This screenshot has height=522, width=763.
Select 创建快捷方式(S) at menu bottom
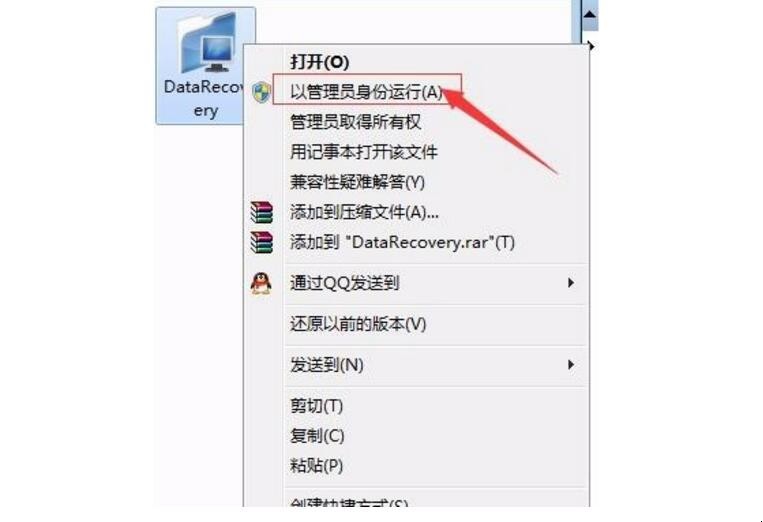349,502
